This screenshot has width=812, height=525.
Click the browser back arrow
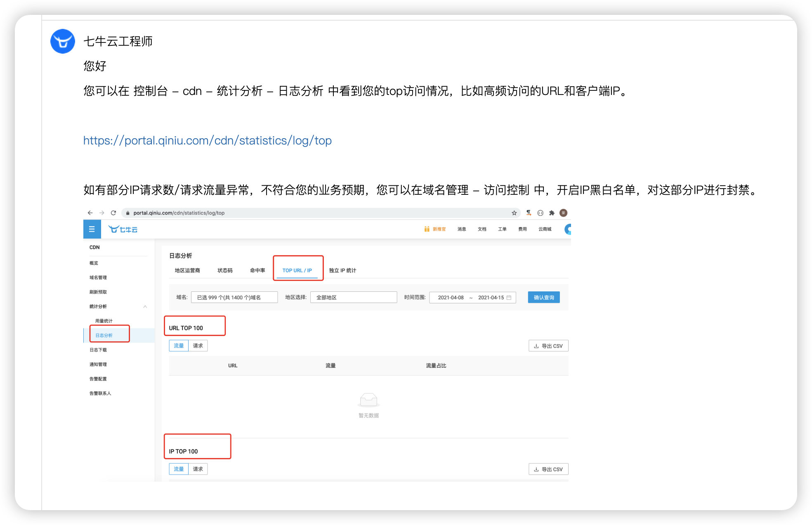pyautogui.click(x=90, y=213)
